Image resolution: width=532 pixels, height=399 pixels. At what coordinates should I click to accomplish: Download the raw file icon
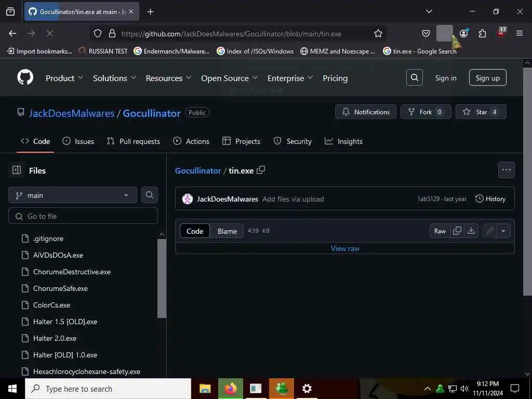(x=471, y=231)
